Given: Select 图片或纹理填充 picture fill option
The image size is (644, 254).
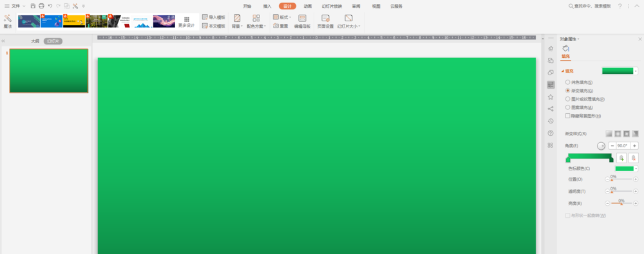Looking at the screenshot, I should (x=585, y=99).
